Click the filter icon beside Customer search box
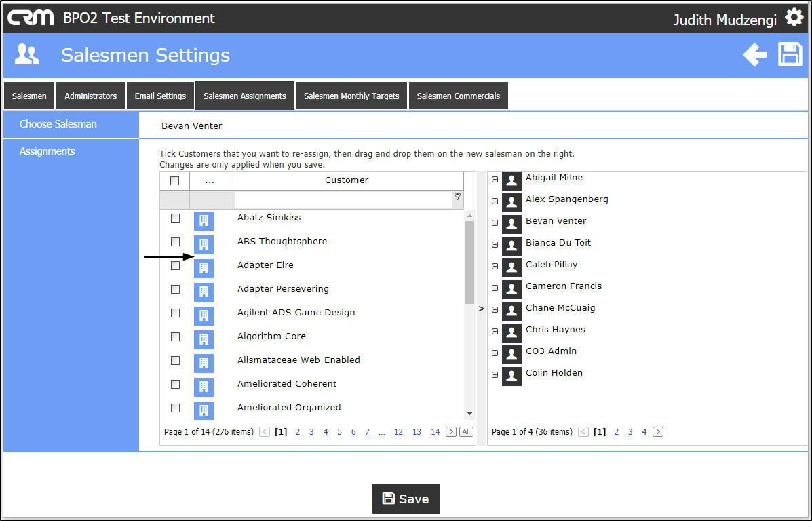This screenshot has width=812, height=521. [458, 197]
